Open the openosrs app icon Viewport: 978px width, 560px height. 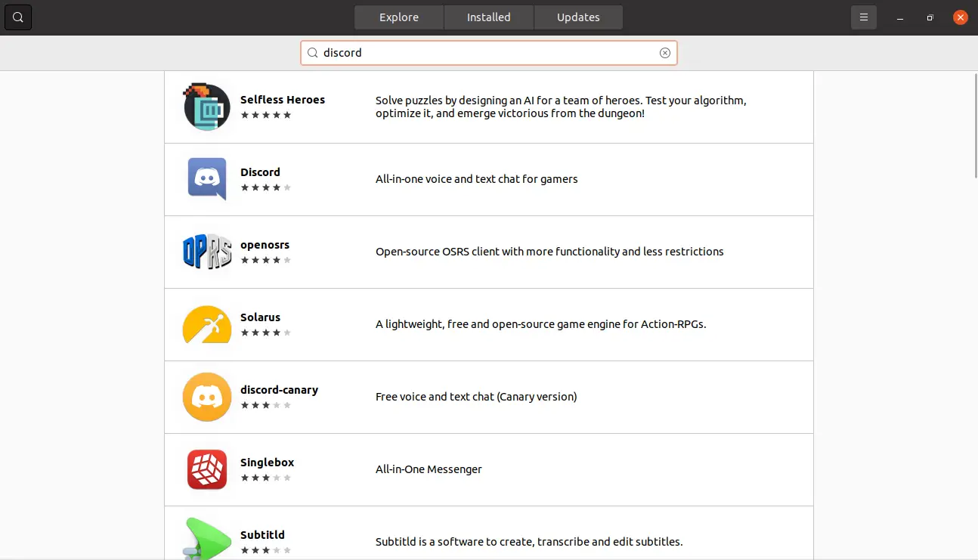point(207,252)
